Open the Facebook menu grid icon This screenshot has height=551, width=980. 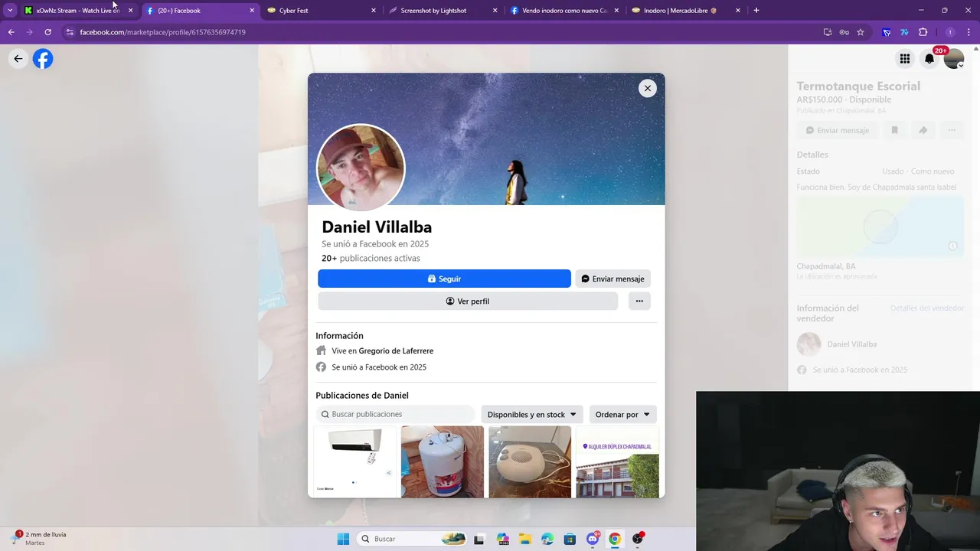click(x=905, y=59)
